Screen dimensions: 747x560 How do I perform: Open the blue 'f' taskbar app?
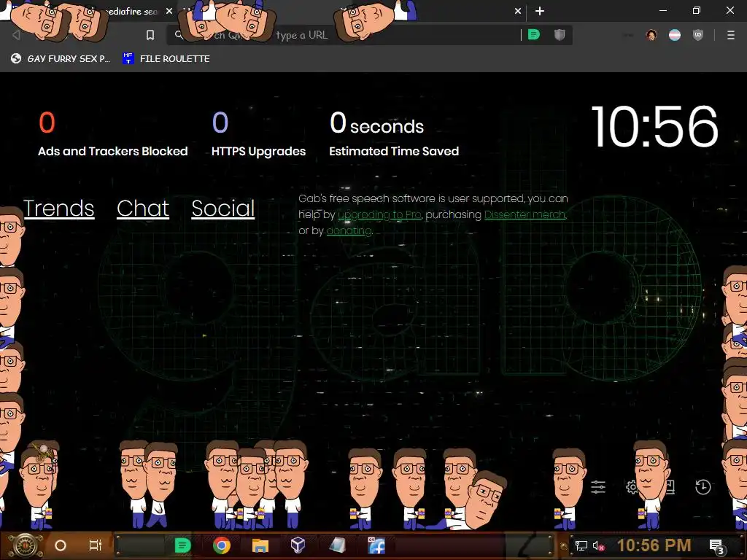point(376,545)
